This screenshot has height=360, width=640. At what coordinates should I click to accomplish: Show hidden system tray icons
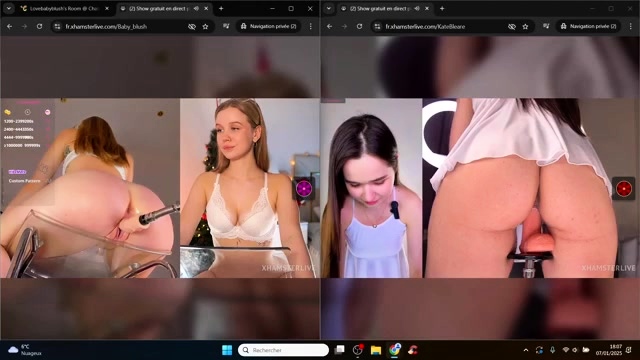(x=526, y=350)
